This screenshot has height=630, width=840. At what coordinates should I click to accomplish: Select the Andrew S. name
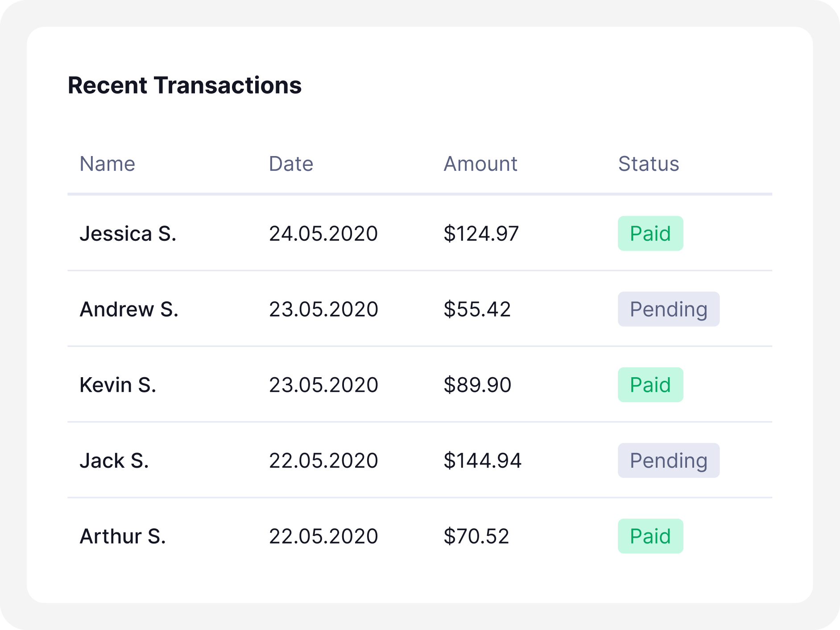coord(129,309)
